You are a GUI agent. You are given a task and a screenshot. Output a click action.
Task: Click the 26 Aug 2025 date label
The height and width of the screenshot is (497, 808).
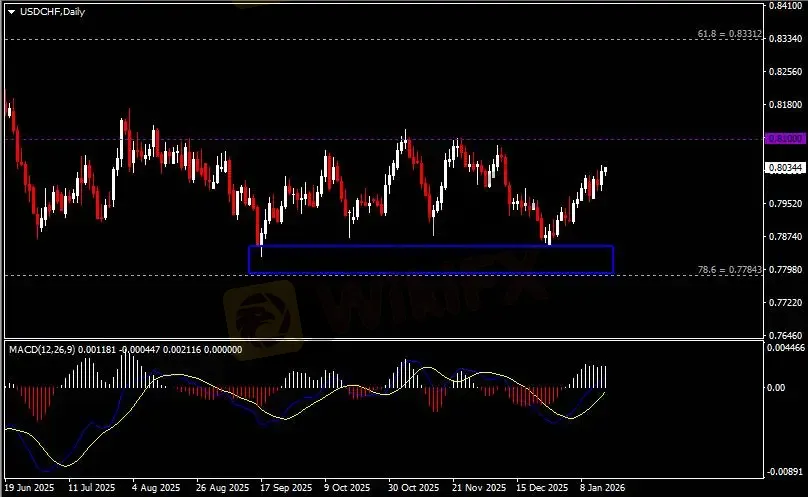pos(223,487)
